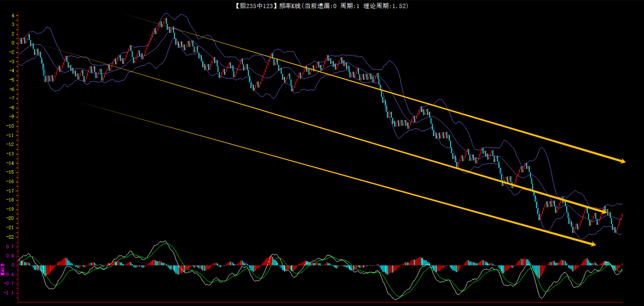The width and height of the screenshot is (644, 306).
Task: Click the -22 y-axis label
Action: [10, 237]
